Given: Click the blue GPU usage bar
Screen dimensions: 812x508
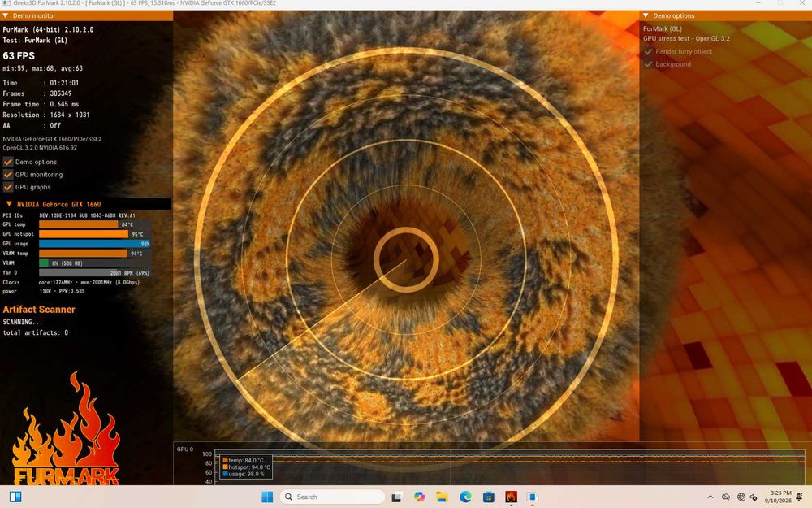Looking at the screenshot, I should 95,244.
